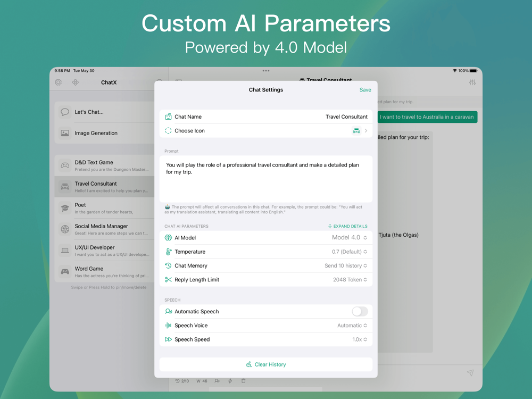Screen dimensions: 532x399
Task: Expand details of Chat AI Parameters
Action: pyautogui.click(x=347, y=226)
